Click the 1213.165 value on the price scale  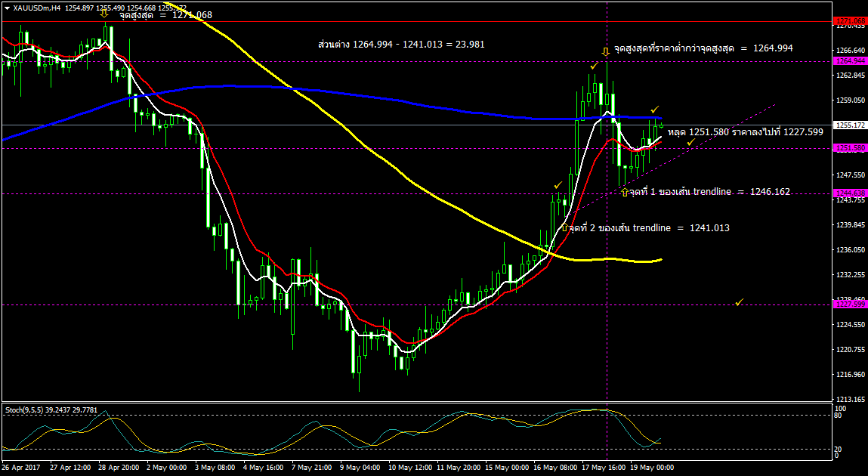coord(851,399)
